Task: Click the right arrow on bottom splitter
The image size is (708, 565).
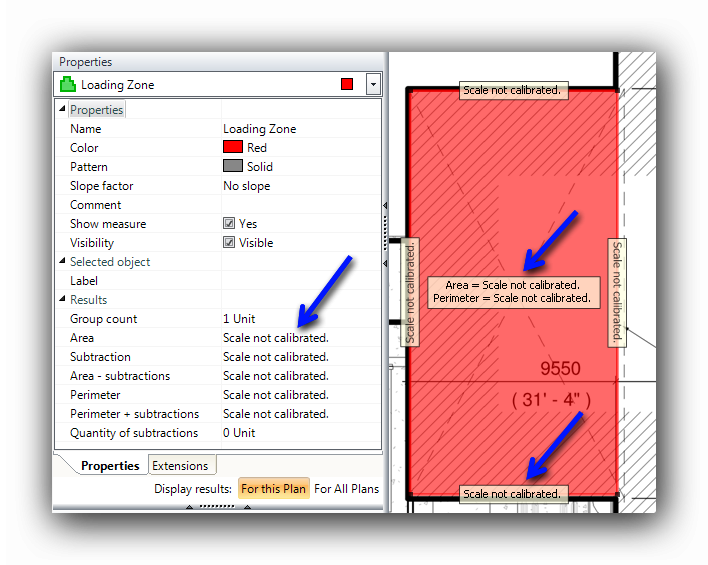Action: (247, 507)
